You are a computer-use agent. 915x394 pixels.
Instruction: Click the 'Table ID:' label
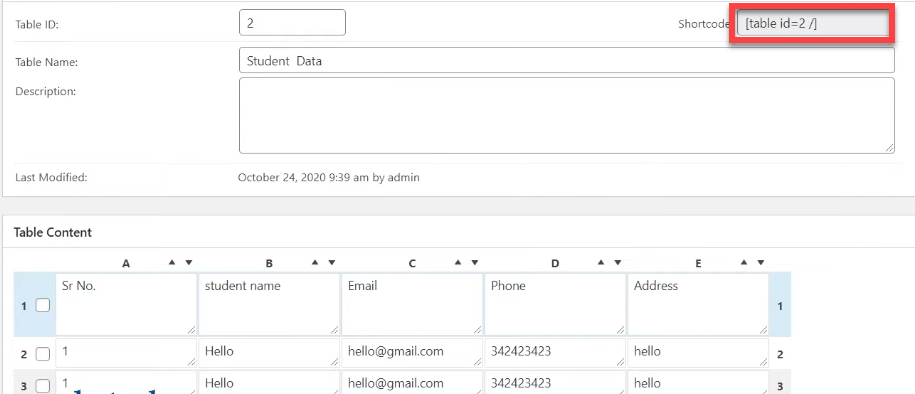37,25
